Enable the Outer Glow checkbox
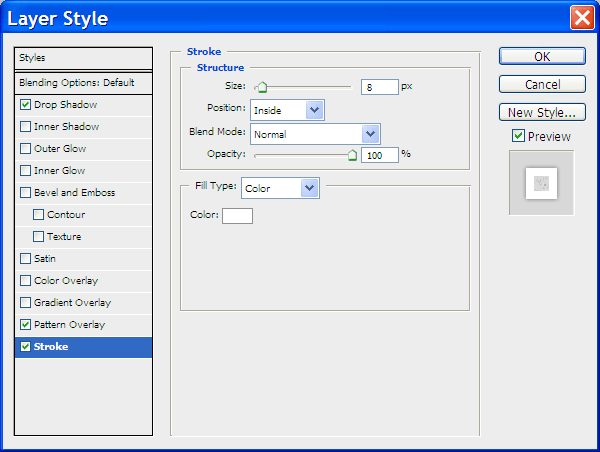Screen dimensions: 600x452 [x=25, y=148]
